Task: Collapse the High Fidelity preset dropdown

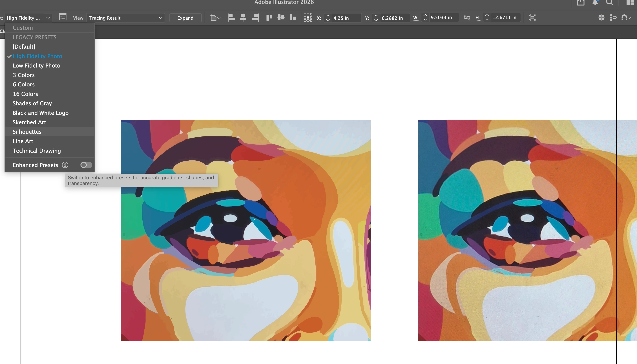Action: [x=28, y=18]
